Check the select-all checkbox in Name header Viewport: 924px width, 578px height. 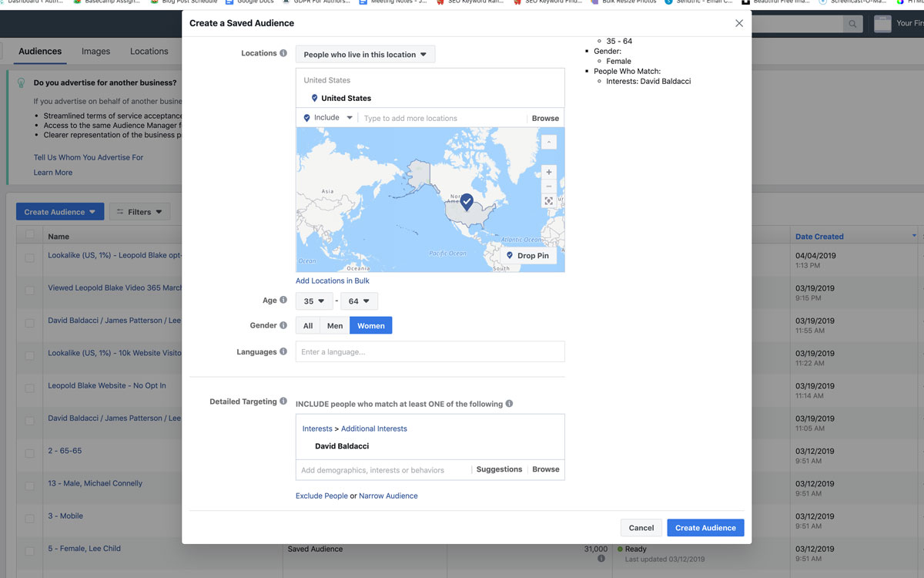coord(29,234)
